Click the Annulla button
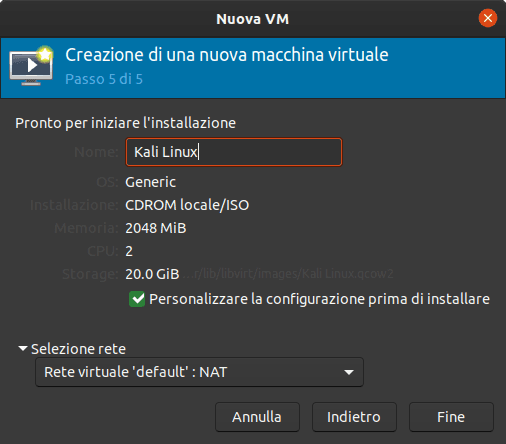 tap(257, 417)
